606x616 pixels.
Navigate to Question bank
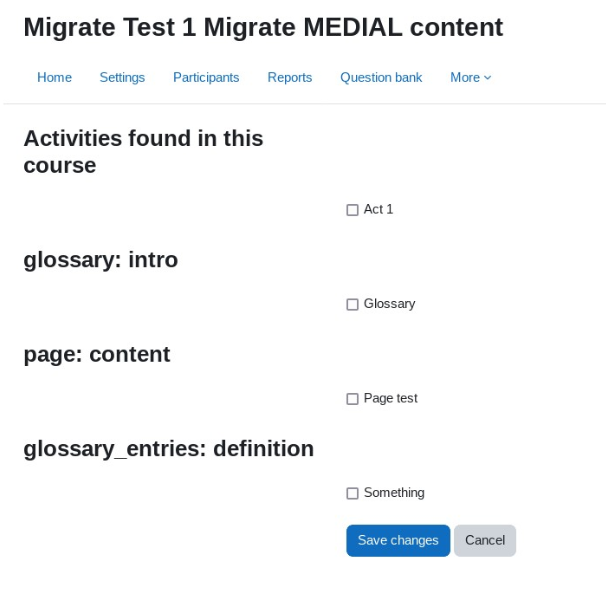[x=381, y=77]
